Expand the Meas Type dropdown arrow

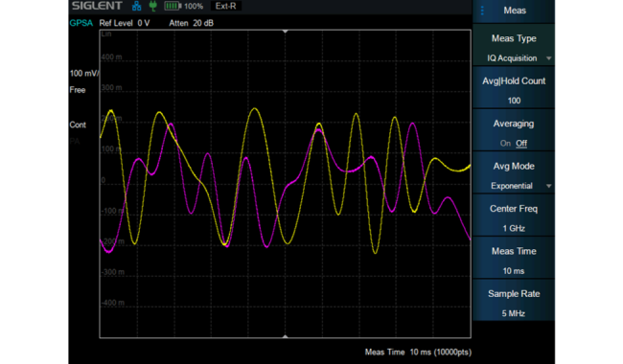click(548, 58)
